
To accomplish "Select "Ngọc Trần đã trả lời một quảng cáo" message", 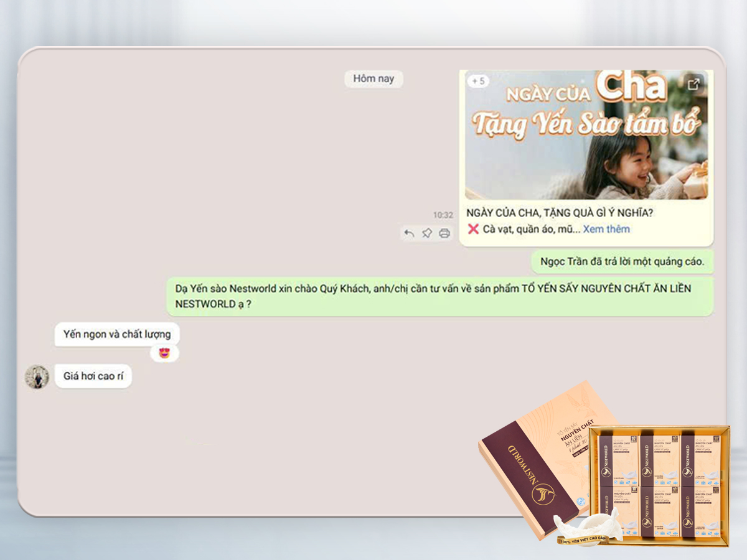I will (x=622, y=262).
